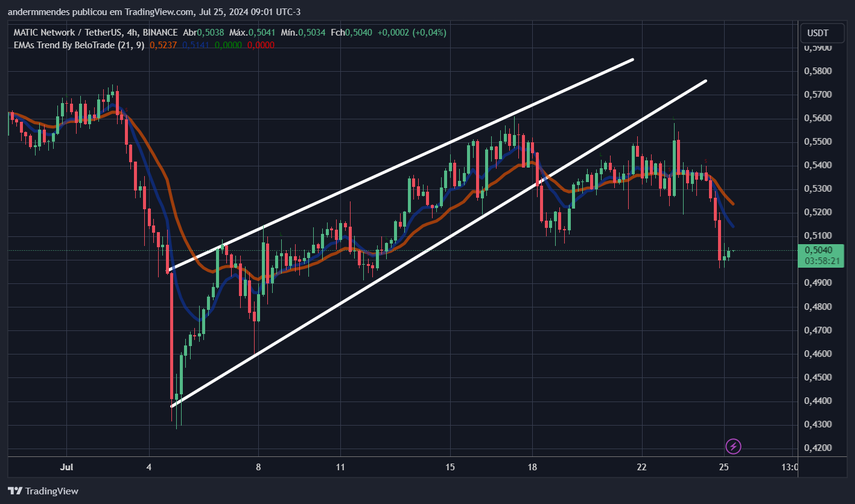Click the TradingView logo in the bottom corner

pos(43,491)
